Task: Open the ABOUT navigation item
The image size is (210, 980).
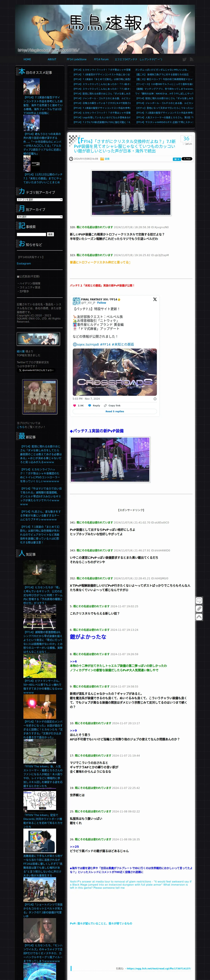Action: pyautogui.click(x=52, y=59)
